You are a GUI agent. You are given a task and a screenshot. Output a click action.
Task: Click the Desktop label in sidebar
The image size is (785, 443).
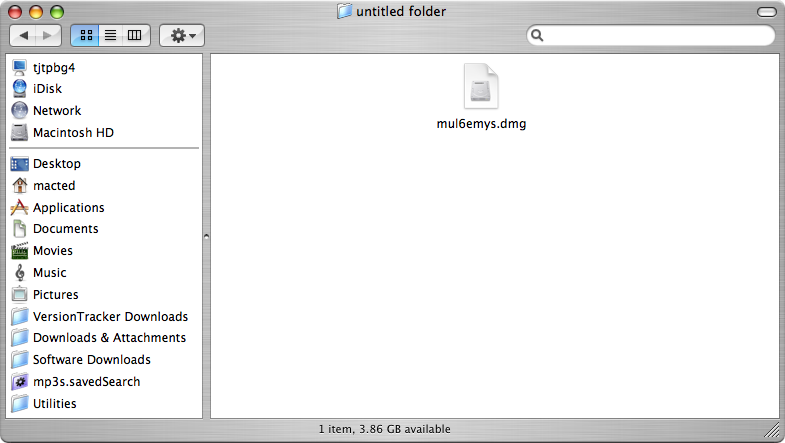coord(57,164)
